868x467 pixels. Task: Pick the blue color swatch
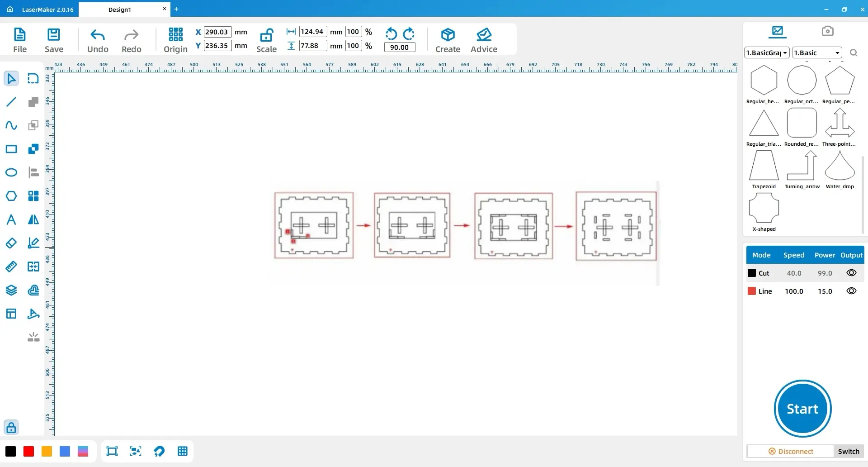[x=65, y=451]
